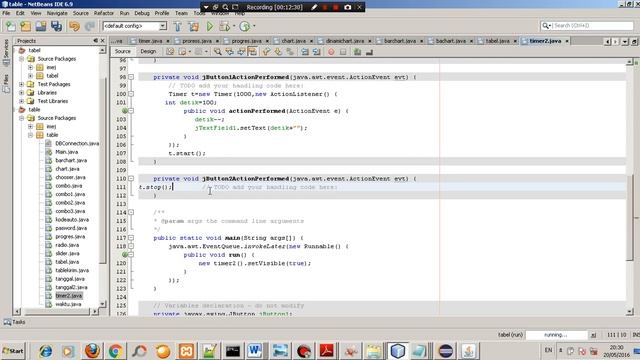This screenshot has height=360, width=640.
Task: Click the Undo toolbar icon
Action: [x=74, y=26]
